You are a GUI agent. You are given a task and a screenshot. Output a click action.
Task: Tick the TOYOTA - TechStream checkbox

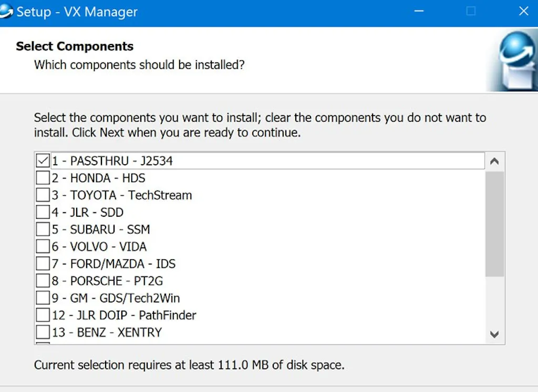[43, 195]
